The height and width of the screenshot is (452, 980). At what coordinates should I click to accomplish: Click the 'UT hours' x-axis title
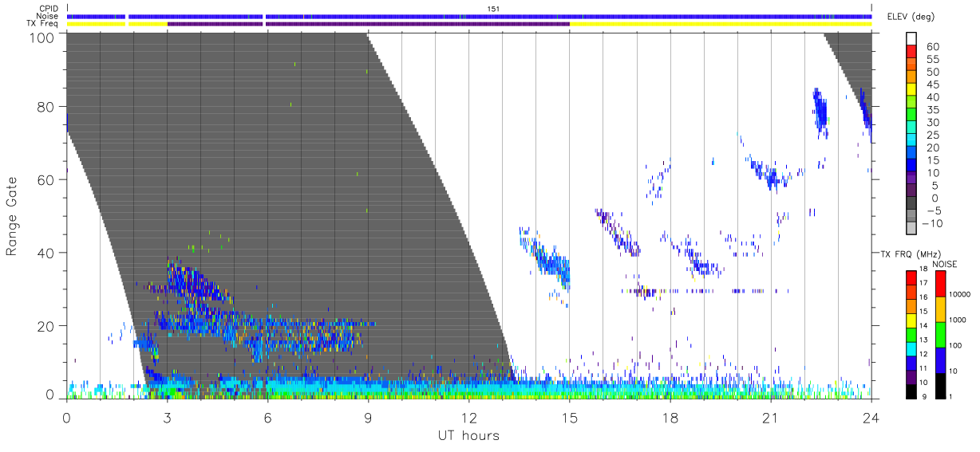pyautogui.click(x=469, y=435)
